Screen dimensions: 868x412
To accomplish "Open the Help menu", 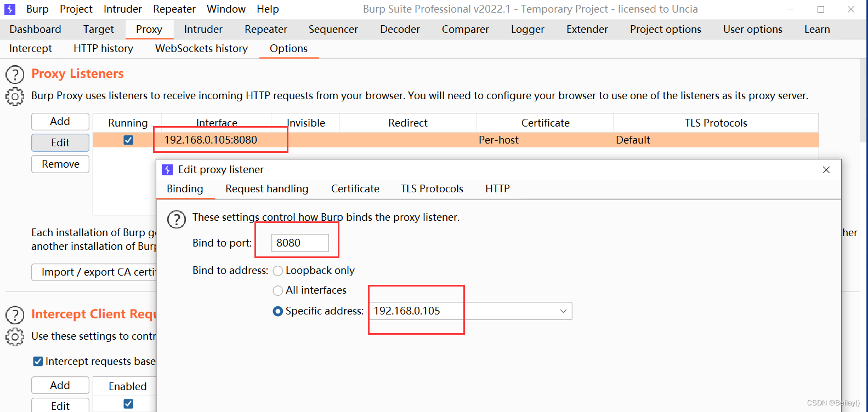I will (268, 9).
